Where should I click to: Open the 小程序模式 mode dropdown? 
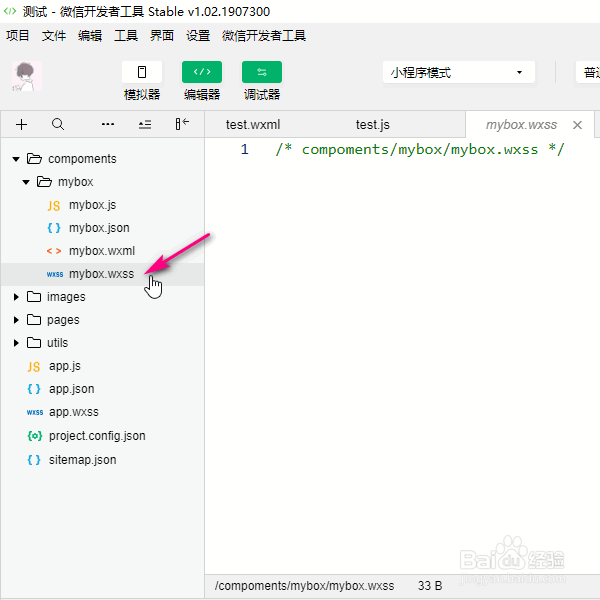click(458, 72)
